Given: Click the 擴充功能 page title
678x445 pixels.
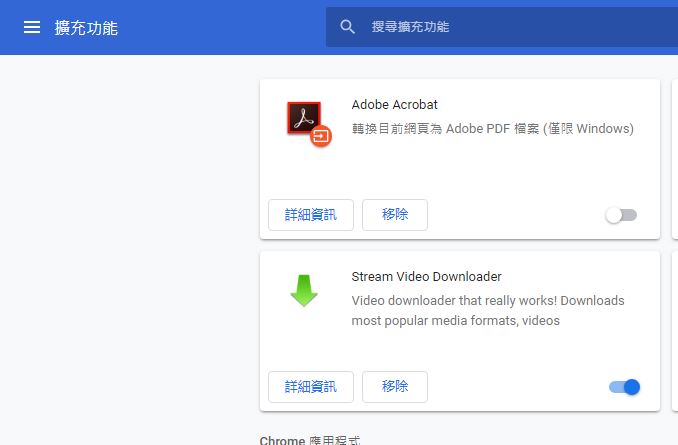Looking at the screenshot, I should (x=86, y=28).
